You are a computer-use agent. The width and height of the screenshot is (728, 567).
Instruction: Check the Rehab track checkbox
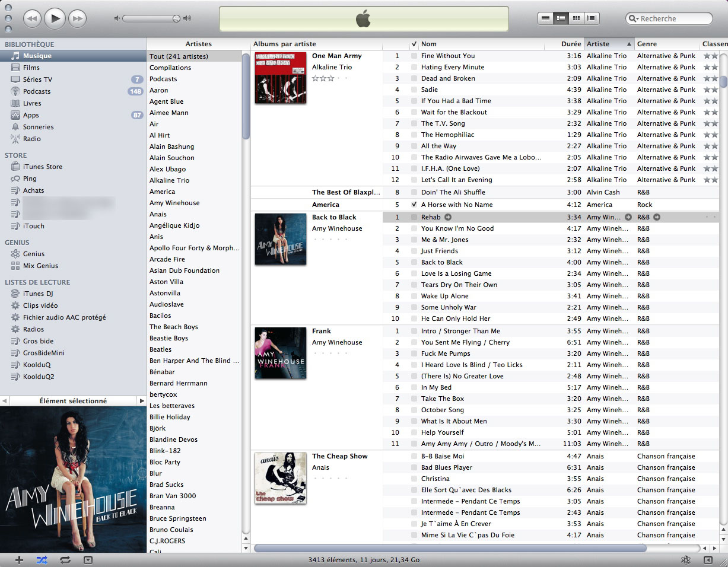tap(414, 217)
